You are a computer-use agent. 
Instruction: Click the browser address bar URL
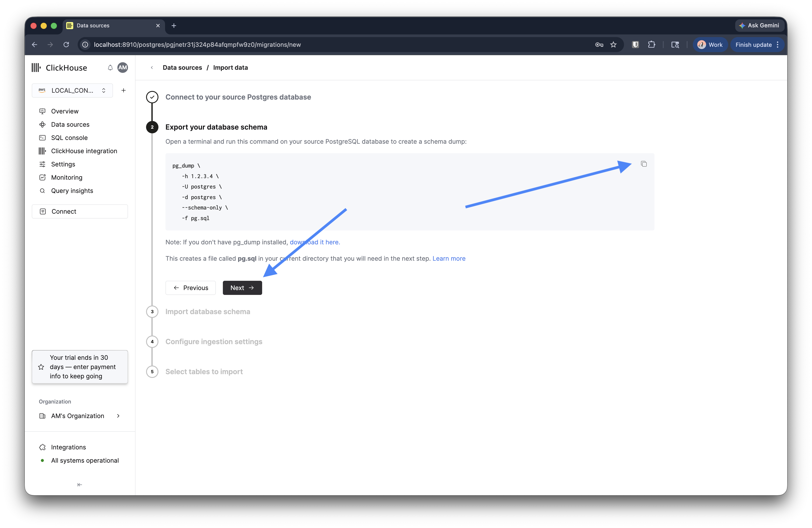pyautogui.click(x=197, y=45)
